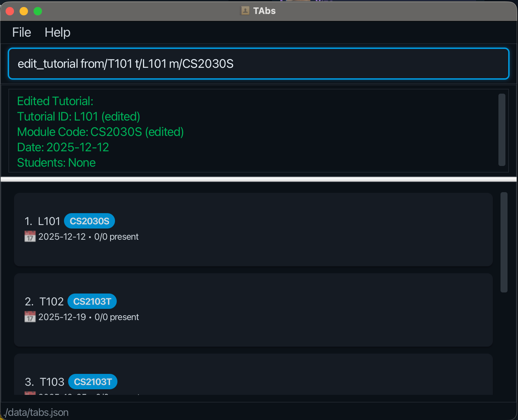The image size is (518, 420).
Task: Maximize the TAbs window with green button
Action: [38, 11]
